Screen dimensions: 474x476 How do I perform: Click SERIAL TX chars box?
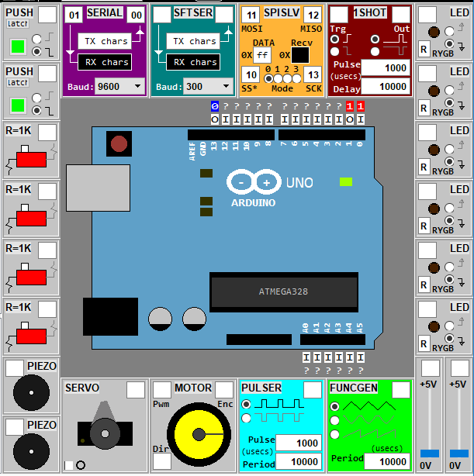(x=105, y=41)
